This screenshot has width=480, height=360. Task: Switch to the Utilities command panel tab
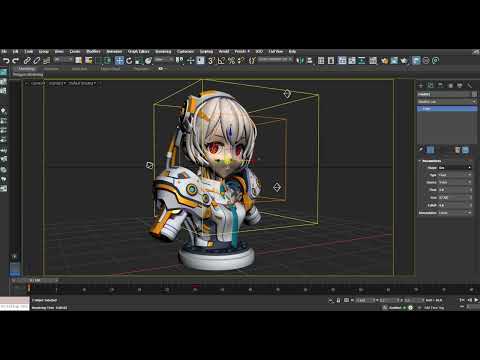(x=470, y=85)
